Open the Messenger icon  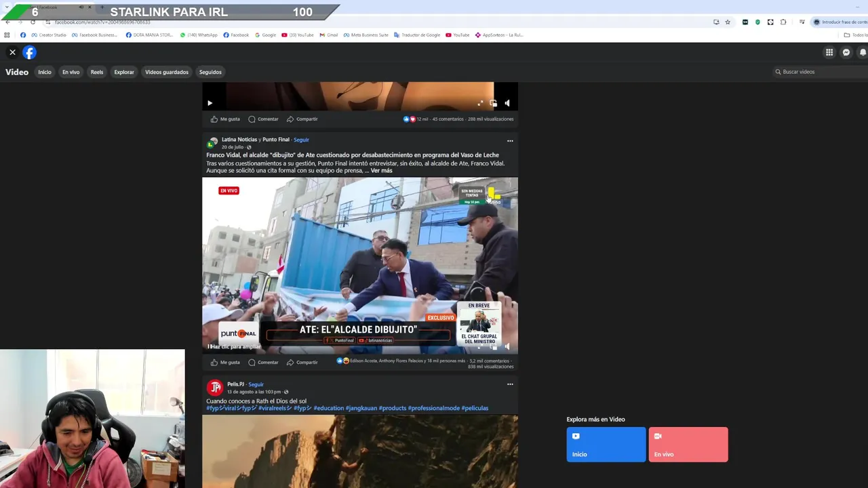pos(846,52)
